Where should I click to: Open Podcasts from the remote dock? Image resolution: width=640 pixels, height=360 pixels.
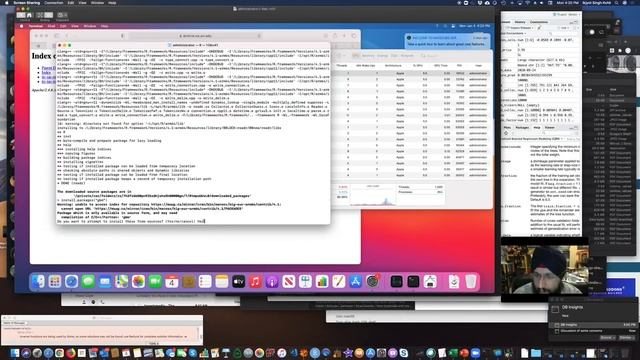[x=272, y=282]
